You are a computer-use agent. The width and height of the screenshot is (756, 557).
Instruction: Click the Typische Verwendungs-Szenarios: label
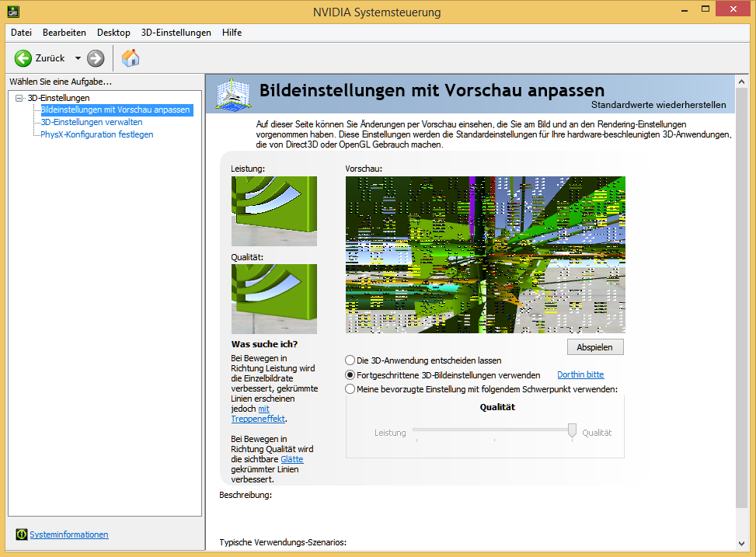tap(283, 542)
